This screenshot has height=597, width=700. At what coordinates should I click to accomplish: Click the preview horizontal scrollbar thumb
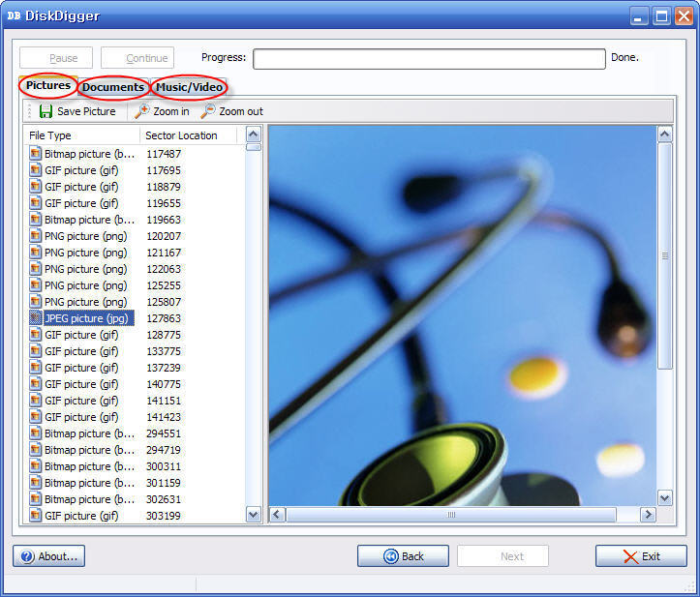click(x=451, y=515)
